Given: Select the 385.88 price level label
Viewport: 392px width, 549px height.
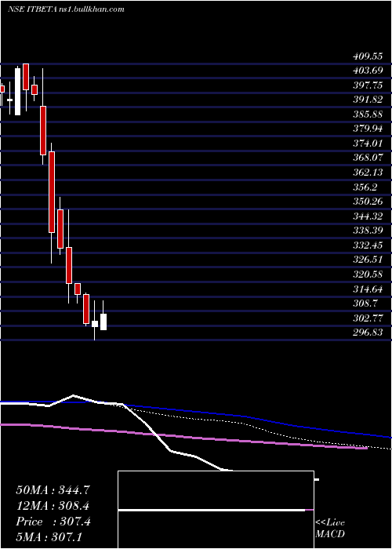Looking at the screenshot, I should pyautogui.click(x=368, y=115).
